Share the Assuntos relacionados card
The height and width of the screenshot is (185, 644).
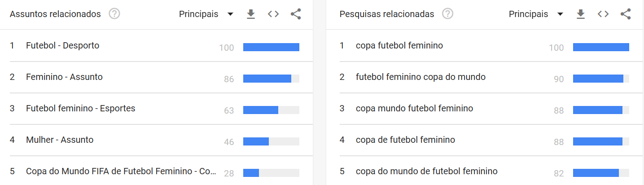coord(296,14)
